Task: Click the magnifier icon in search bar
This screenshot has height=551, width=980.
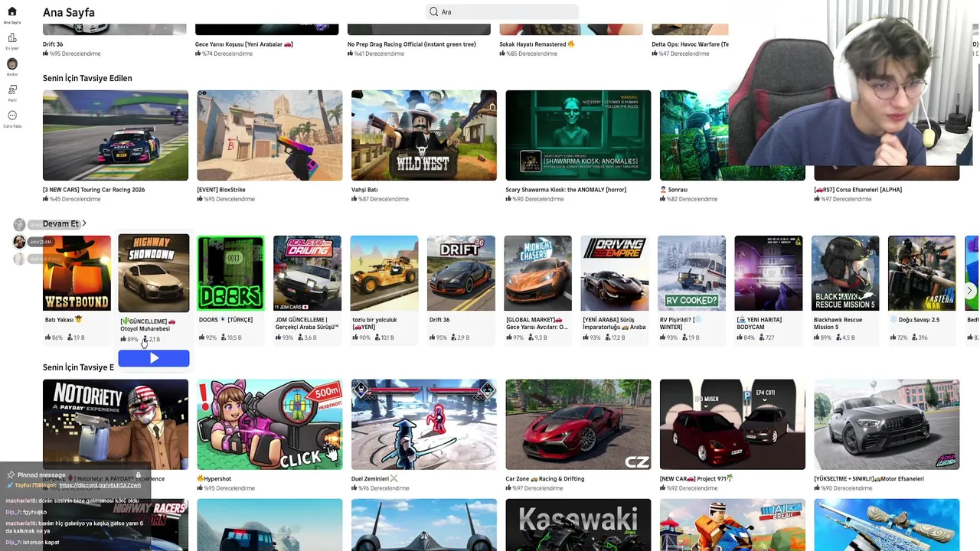Action: coord(433,11)
